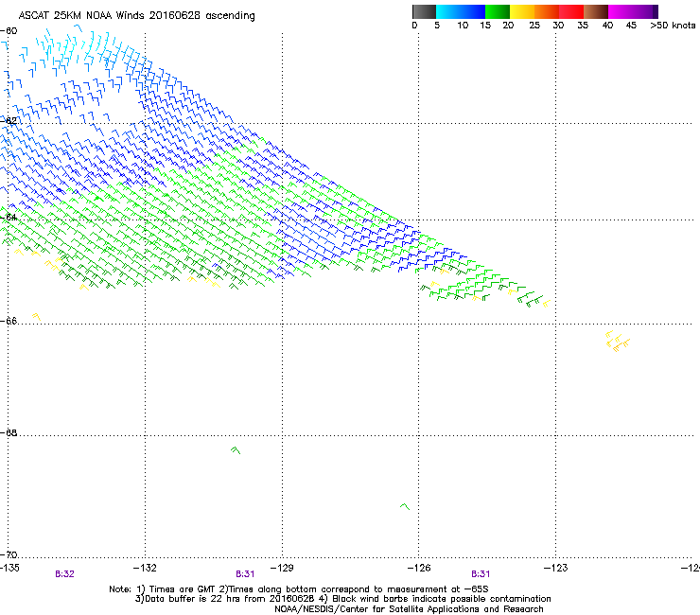This screenshot has width=700, height=615.
Task: Click the '25' label under the color scale
Action: point(534,26)
